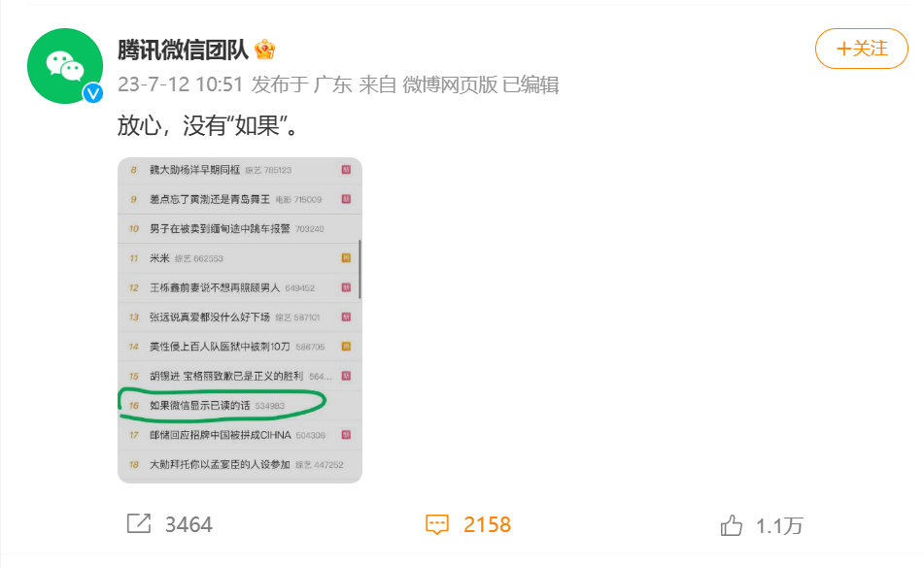Click the like count 1.1万
The image size is (924, 568).
[x=779, y=525]
